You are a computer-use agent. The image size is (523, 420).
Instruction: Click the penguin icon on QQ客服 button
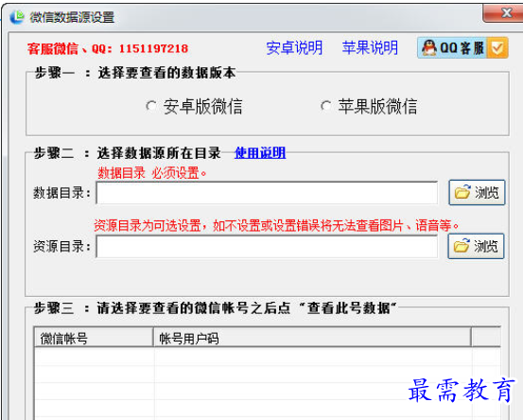429,48
